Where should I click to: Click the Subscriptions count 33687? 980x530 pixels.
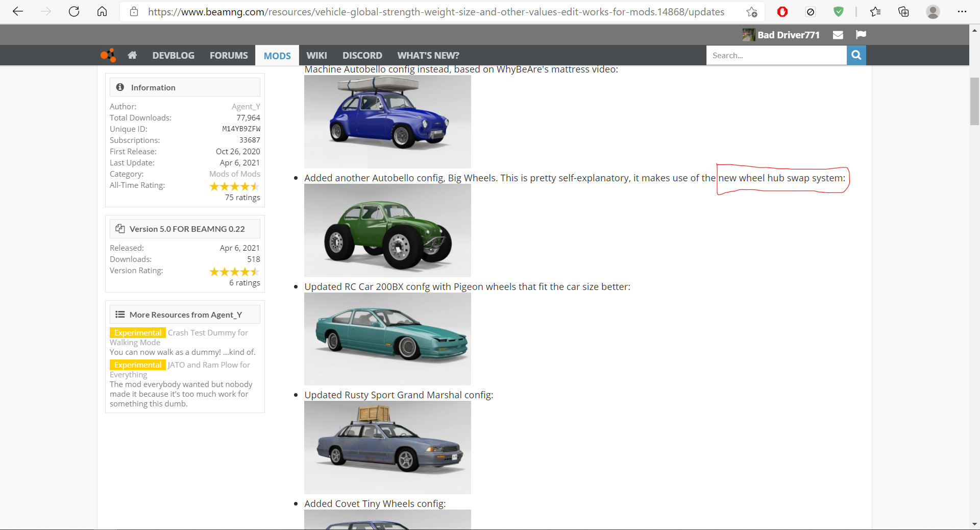[250, 140]
